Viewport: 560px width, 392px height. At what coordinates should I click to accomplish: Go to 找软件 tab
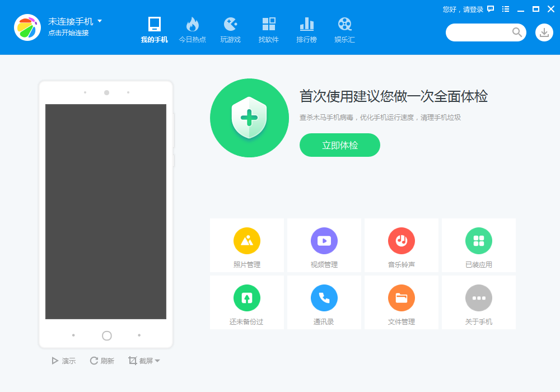tap(269, 30)
